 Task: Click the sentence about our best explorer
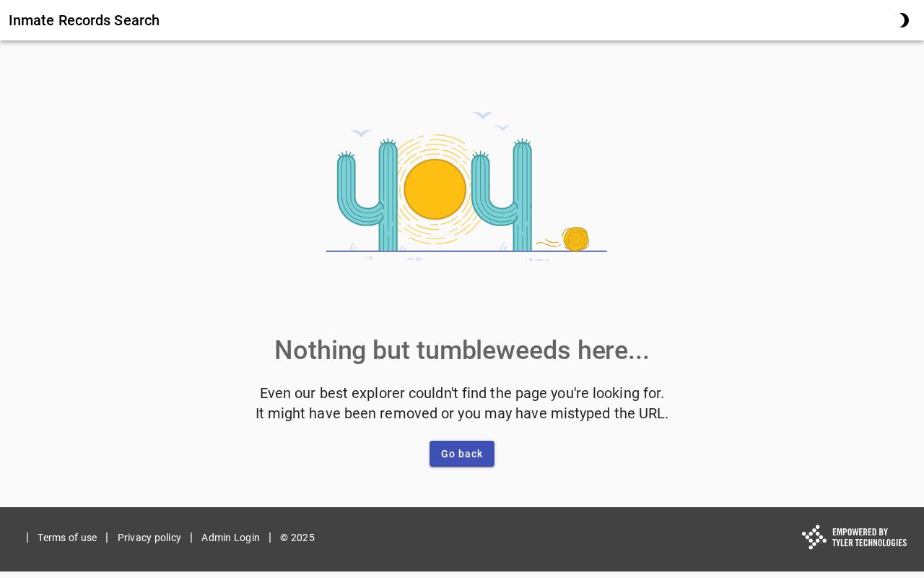pos(462,393)
